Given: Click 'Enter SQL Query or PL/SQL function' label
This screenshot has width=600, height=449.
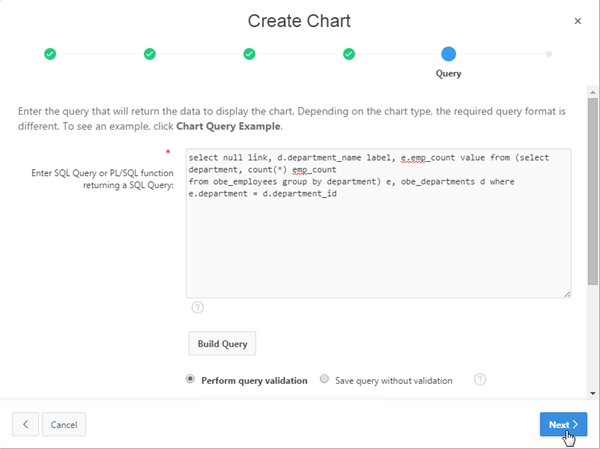Looking at the screenshot, I should (x=102, y=179).
